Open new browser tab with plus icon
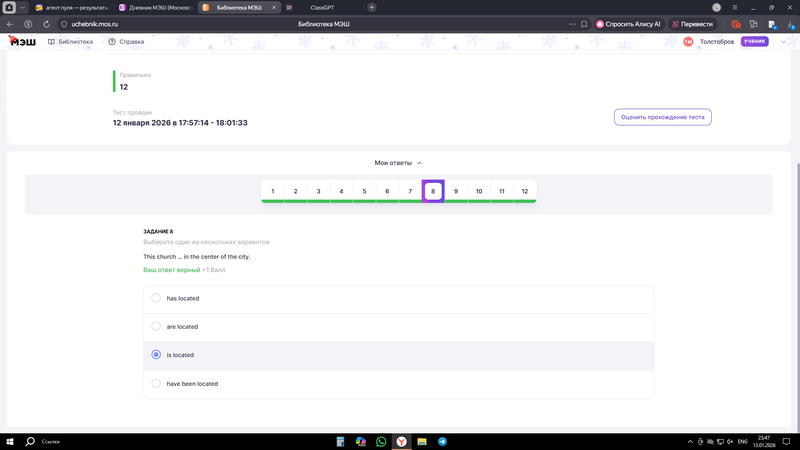Viewport: 800px width, 450px height. (x=372, y=7)
